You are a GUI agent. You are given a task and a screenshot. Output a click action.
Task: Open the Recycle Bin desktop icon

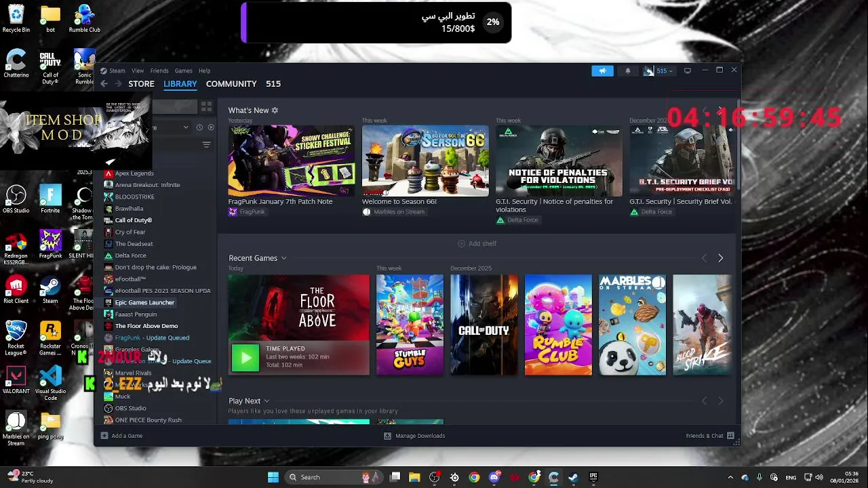coord(16,19)
